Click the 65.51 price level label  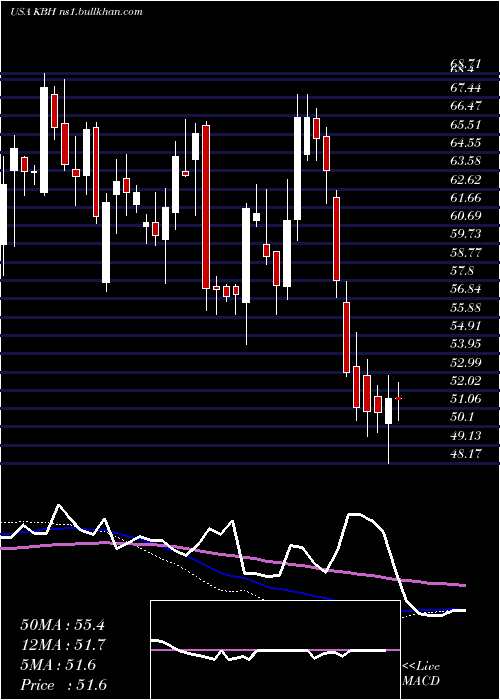(465, 125)
